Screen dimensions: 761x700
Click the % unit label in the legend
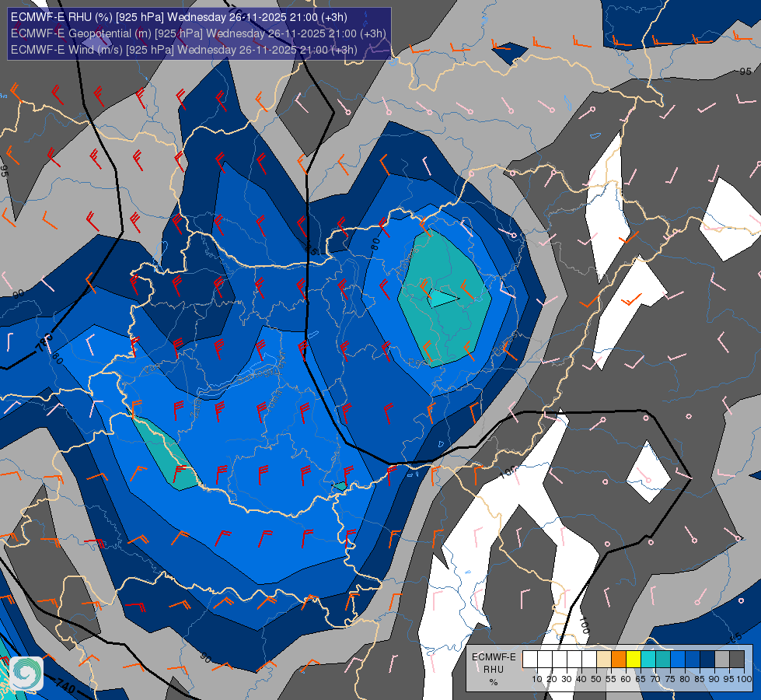coord(494,682)
